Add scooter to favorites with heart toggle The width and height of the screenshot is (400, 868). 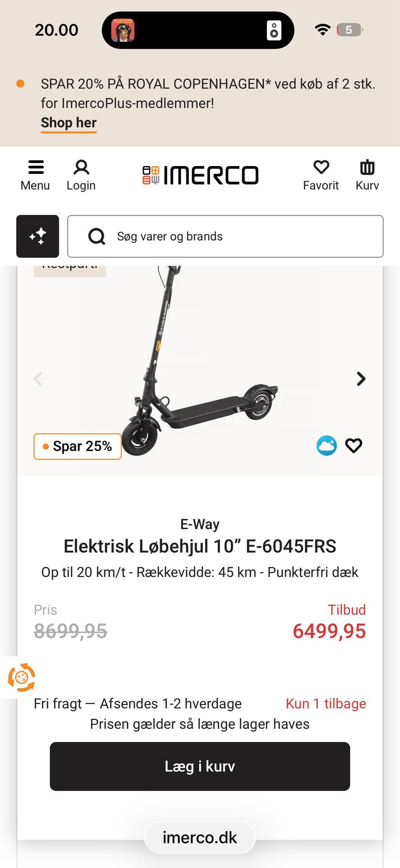click(354, 445)
